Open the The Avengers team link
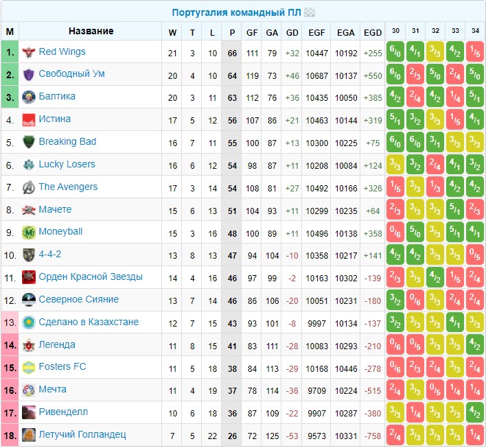This screenshot has height=448, width=486. (68, 187)
